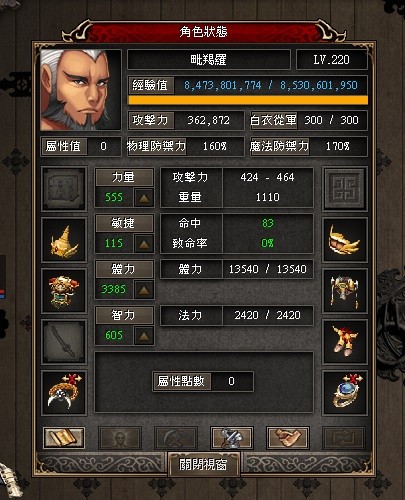
Task: Select the golden shoulder guard slot
Action: [x=345, y=240]
